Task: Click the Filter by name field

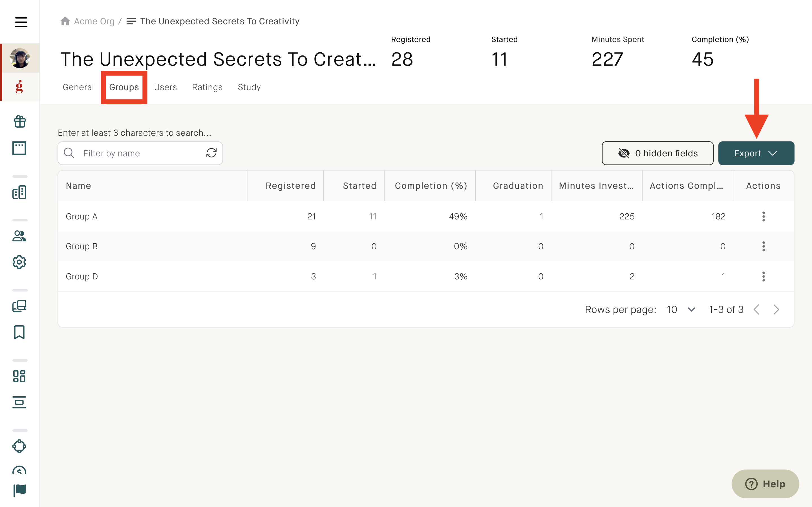Action: [140, 153]
